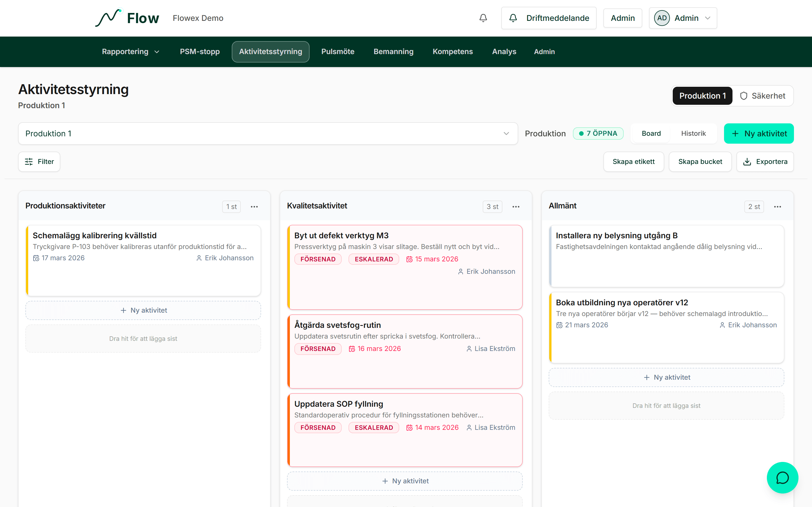This screenshot has height=507, width=812.
Task: Open the Produktionsaktiviteter column options menu
Action: point(254,206)
